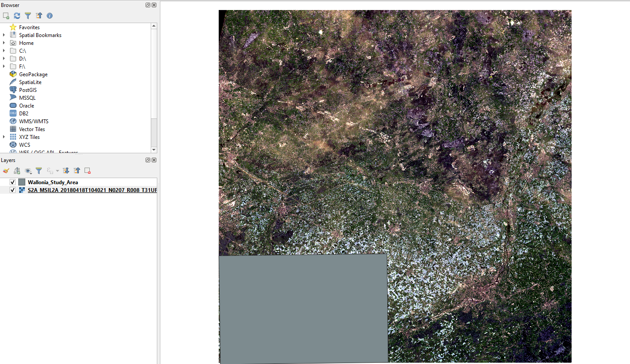Collapse all layers in Layers panel
Viewport: 630px width, 364px height.
click(77, 171)
